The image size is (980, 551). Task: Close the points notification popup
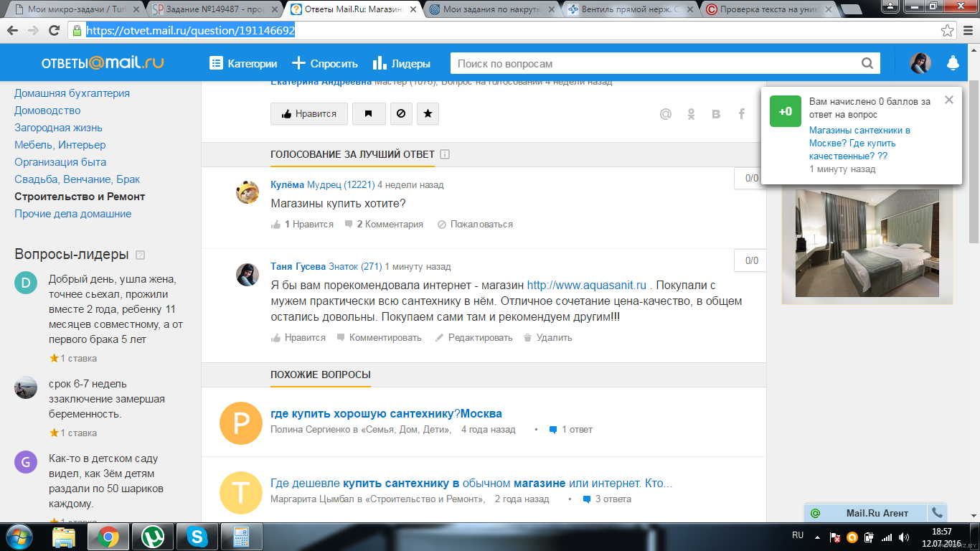[949, 100]
